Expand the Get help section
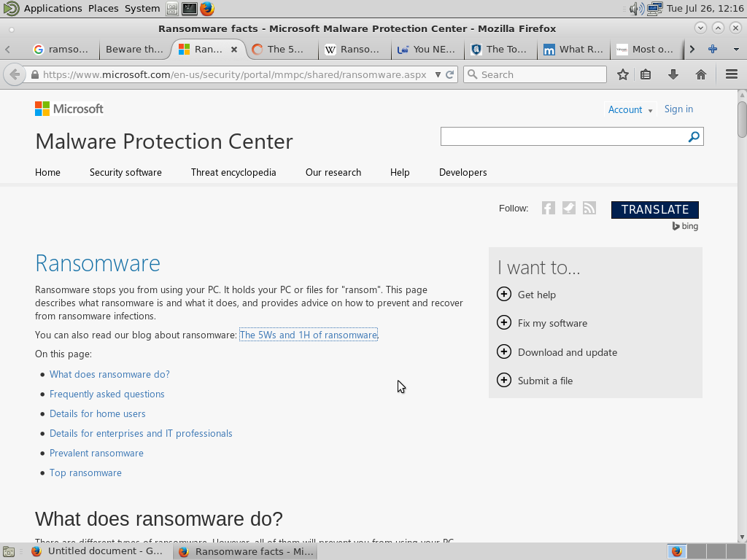 pos(503,295)
